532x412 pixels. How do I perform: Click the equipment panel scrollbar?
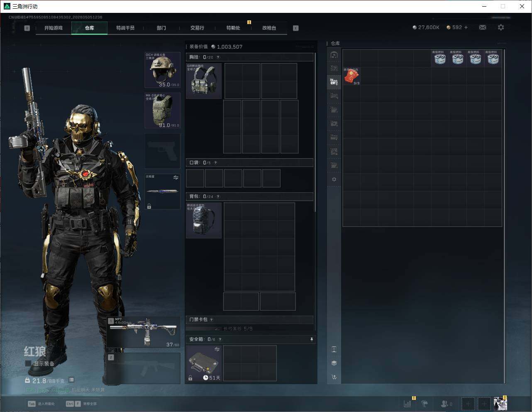[x=315, y=133]
